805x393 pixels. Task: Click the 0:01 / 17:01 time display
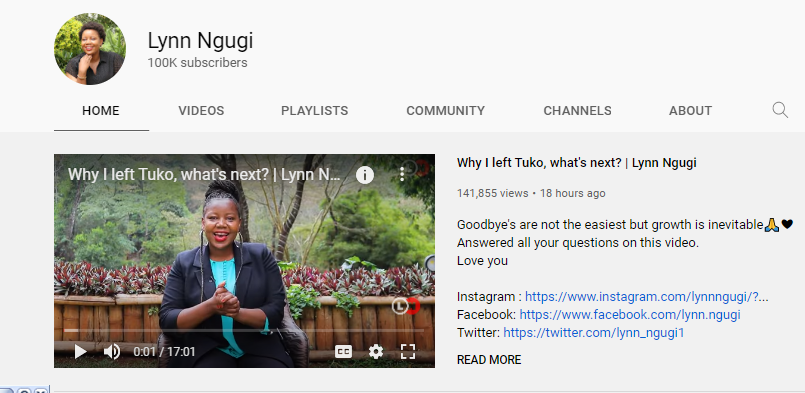(164, 352)
